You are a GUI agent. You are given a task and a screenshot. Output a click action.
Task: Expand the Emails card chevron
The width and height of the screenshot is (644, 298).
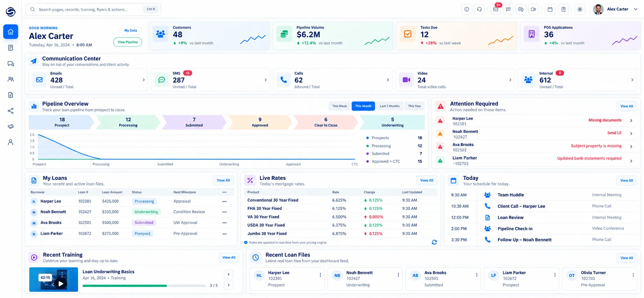point(144,80)
